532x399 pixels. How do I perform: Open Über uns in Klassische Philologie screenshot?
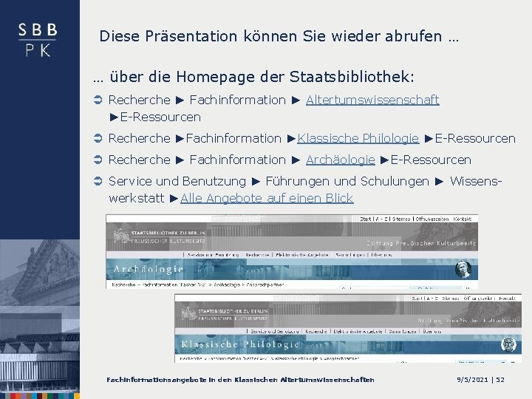tap(432, 331)
